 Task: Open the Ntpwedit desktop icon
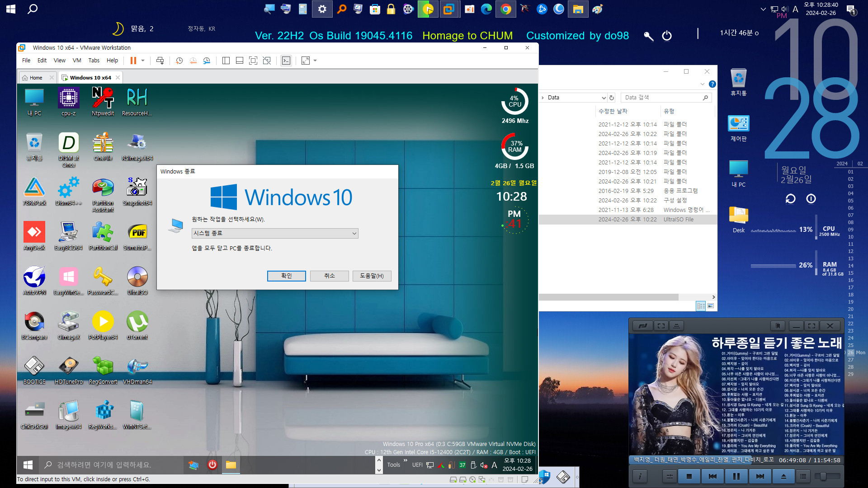click(x=103, y=102)
